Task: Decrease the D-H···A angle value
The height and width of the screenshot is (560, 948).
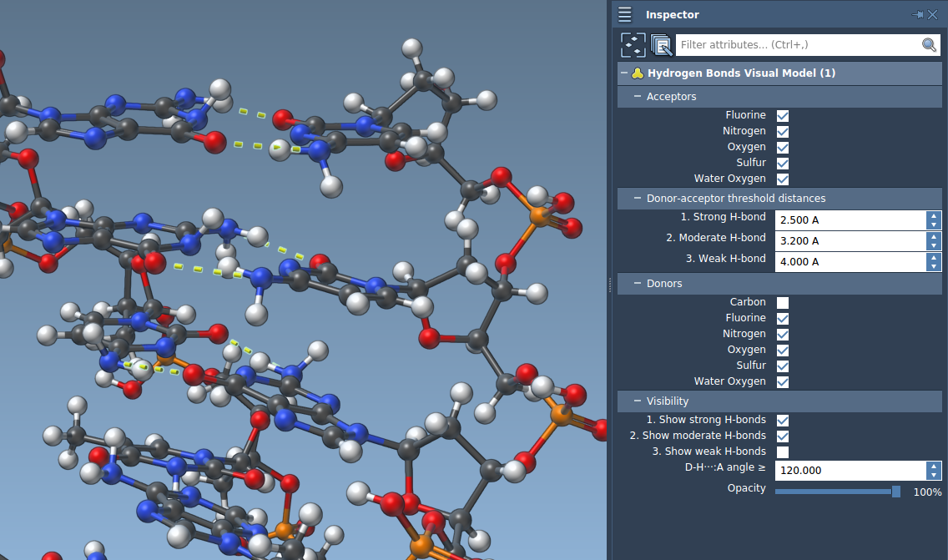Action: 934,475
